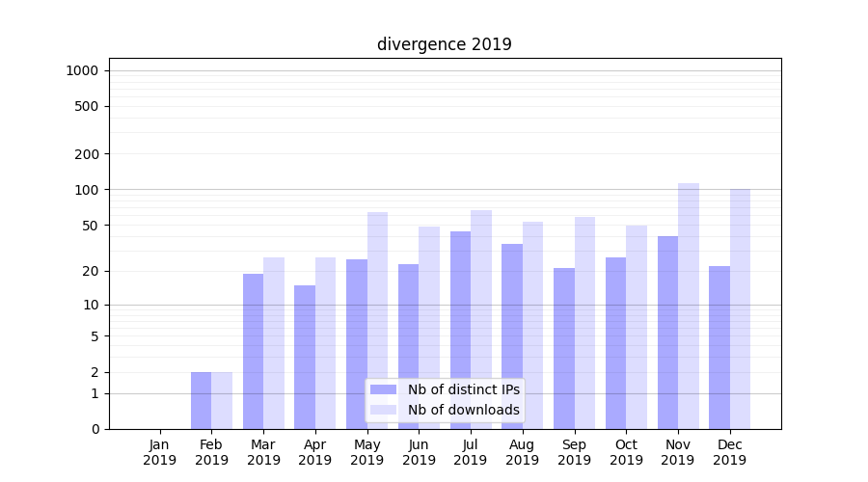Select the March 2019 distinct IPs bar
The width and height of the screenshot is (868, 482).
[253, 351]
